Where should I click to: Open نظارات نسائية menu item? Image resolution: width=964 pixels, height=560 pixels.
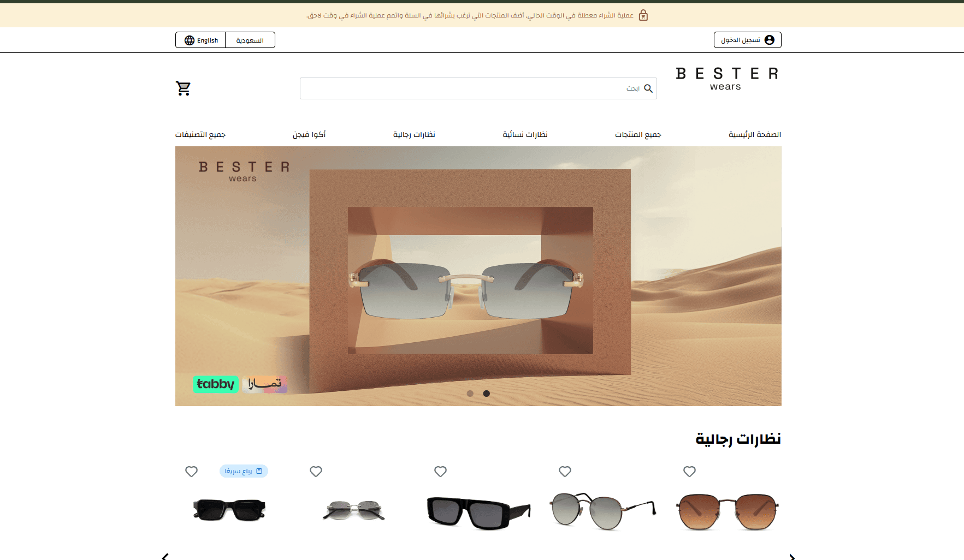point(525,134)
